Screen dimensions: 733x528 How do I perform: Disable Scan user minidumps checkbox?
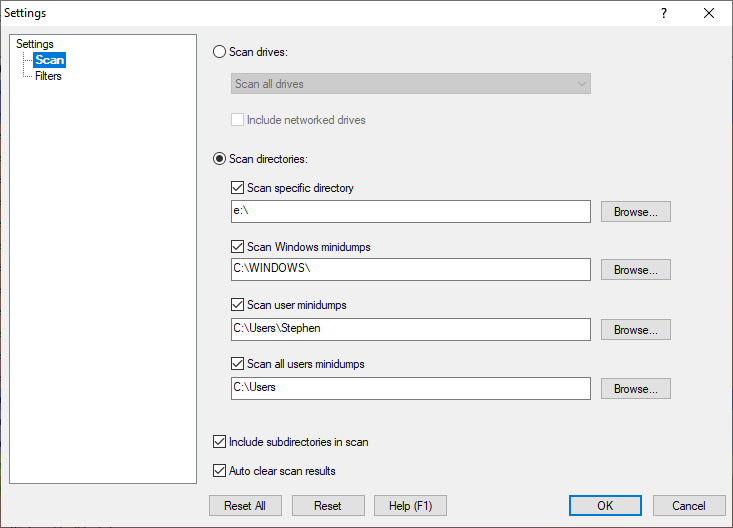click(x=238, y=305)
